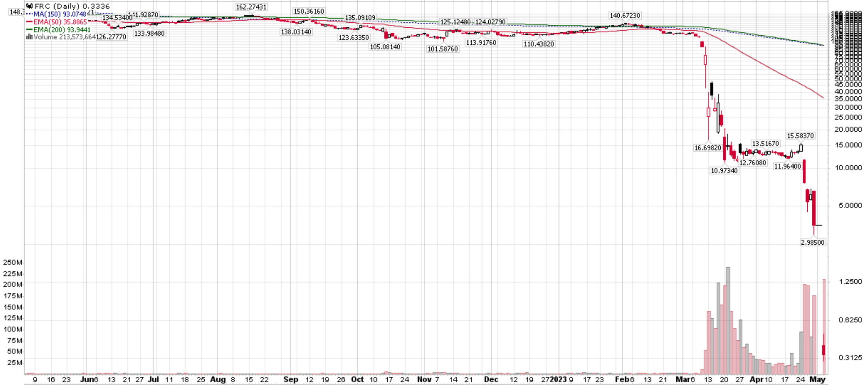Click the Volume histogram icon in the legend
Viewport: 868px width, 385px height.
point(29,37)
